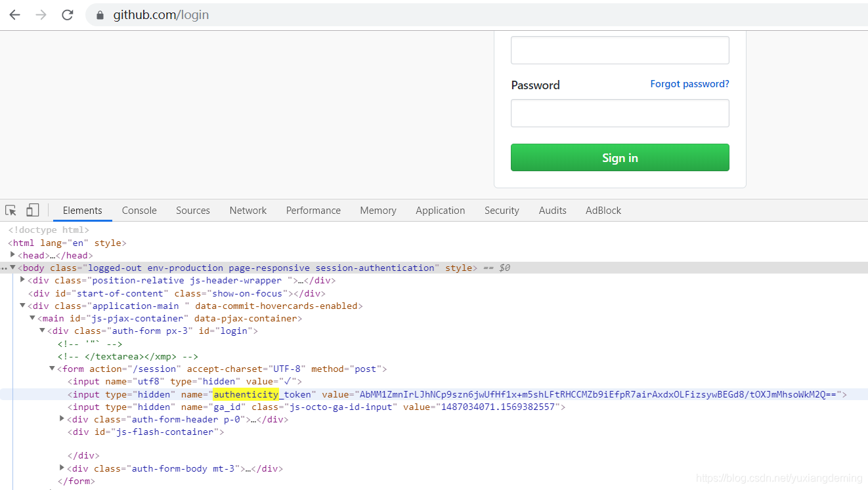Reload the github.com/login page

pyautogui.click(x=67, y=14)
